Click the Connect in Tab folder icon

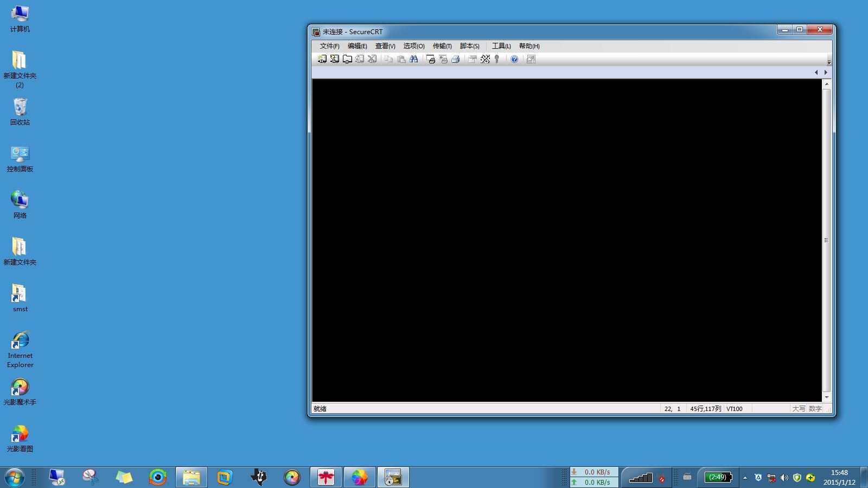(x=347, y=59)
